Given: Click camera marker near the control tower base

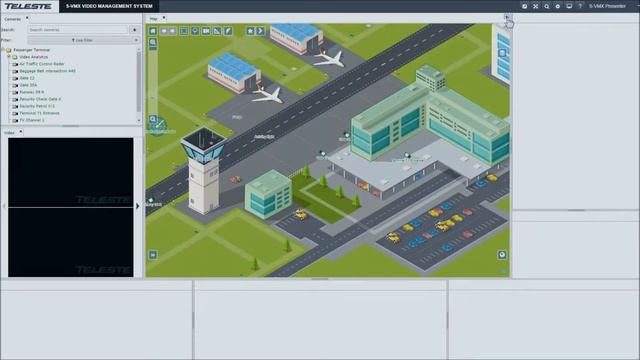Looking at the screenshot, I should click(x=151, y=200).
